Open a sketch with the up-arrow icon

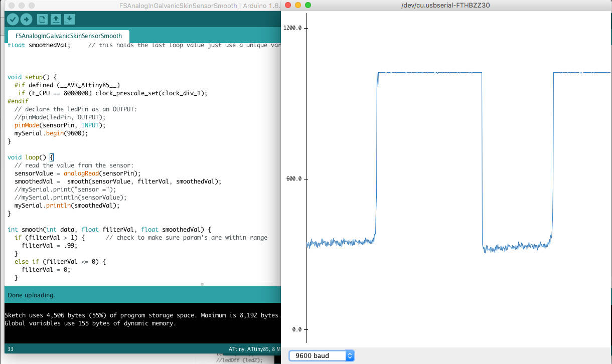pos(56,20)
